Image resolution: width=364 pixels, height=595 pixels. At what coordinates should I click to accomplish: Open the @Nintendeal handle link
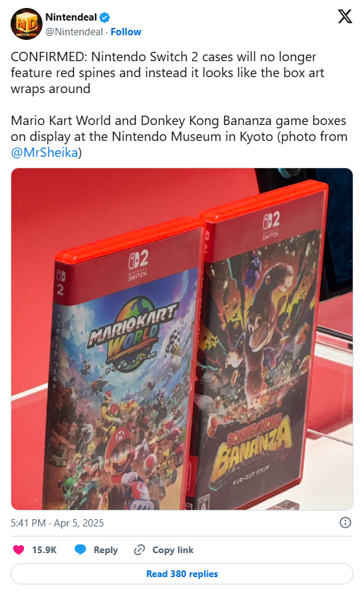[74, 32]
